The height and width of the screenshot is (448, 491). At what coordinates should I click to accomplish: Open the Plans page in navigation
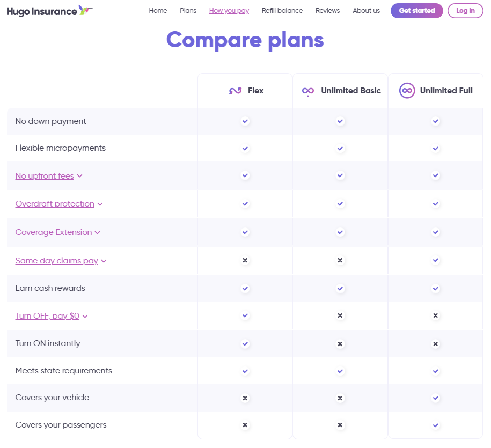188,11
